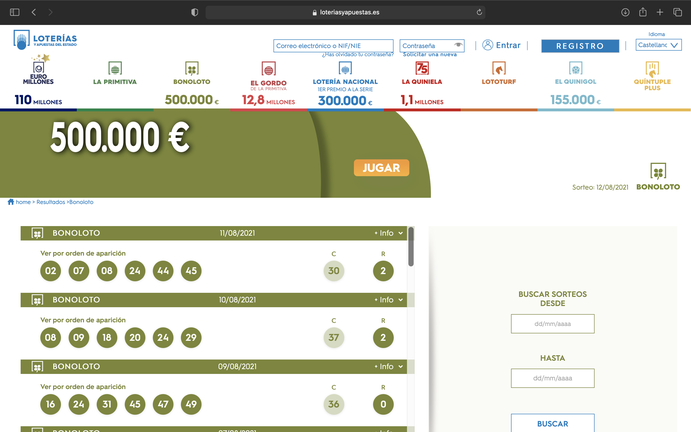Expand Info for the 09/08/2021 draw

coord(389,366)
